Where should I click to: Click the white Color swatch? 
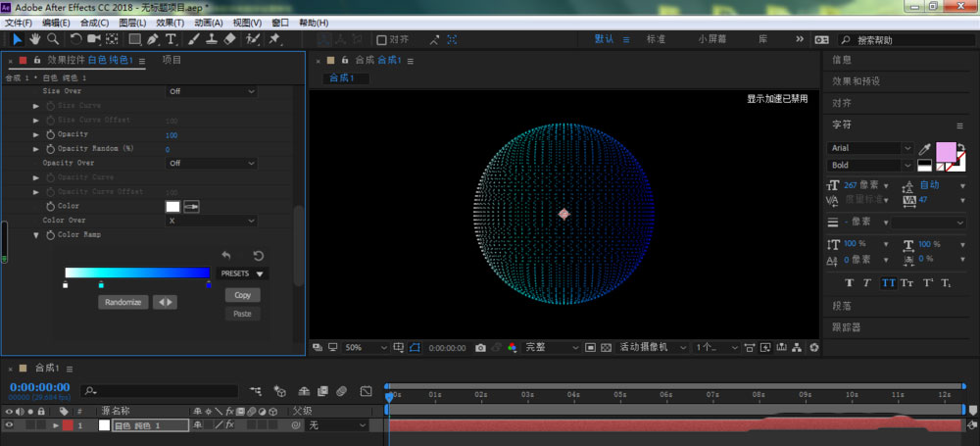point(172,206)
